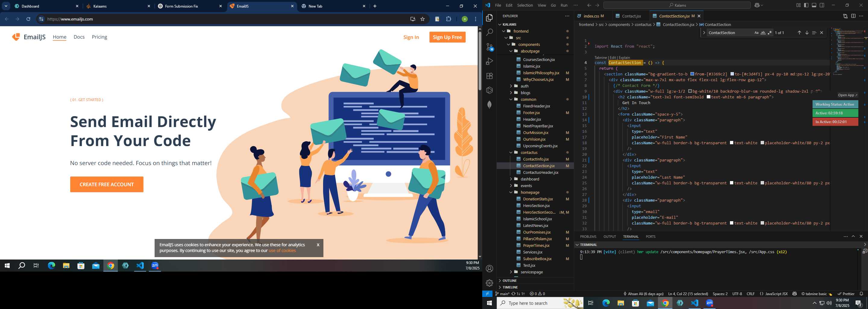Screen dimensions: 868x309
Task: Open the Search view in VS Code activity bar
Action: tap(489, 32)
